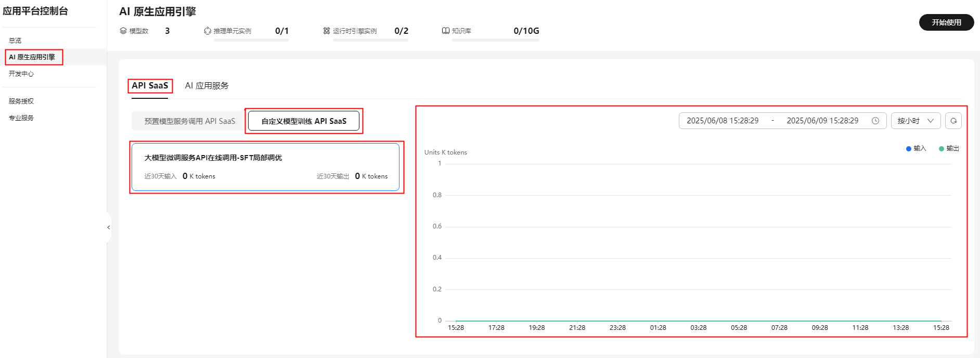The image size is (980, 358).
Task: Toggle the 输入 legend series
Action: (x=916, y=149)
